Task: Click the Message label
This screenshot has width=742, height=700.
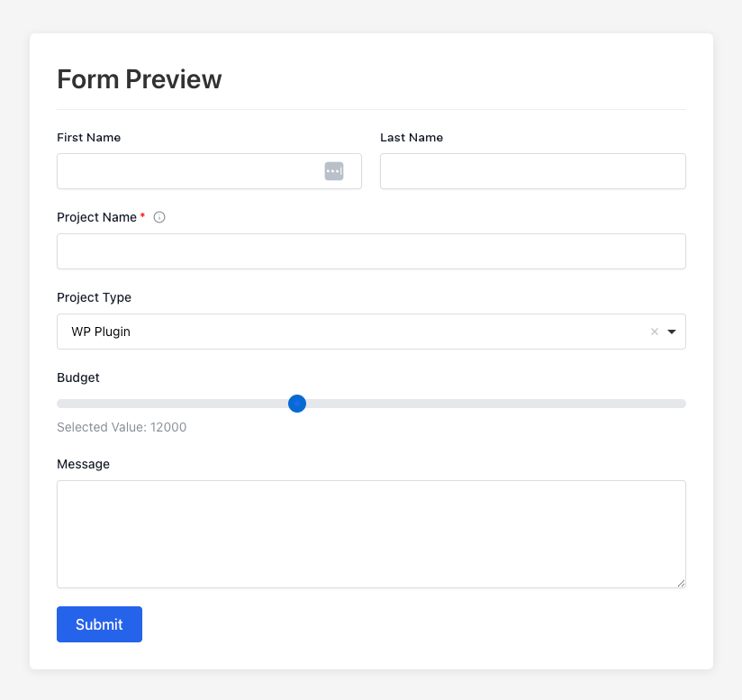Action: tap(83, 464)
